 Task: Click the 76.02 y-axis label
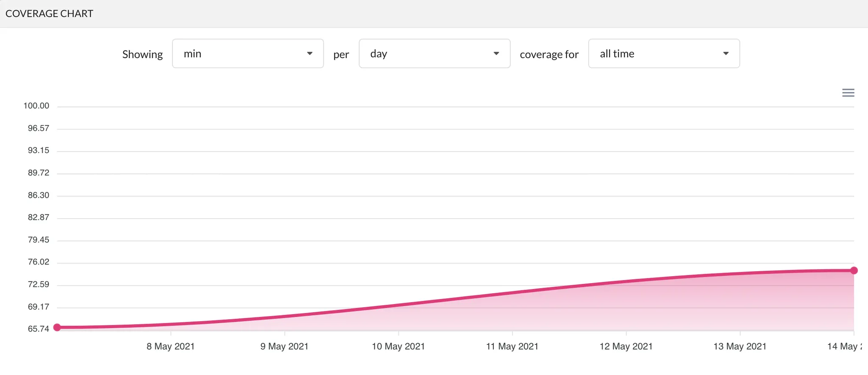click(38, 262)
